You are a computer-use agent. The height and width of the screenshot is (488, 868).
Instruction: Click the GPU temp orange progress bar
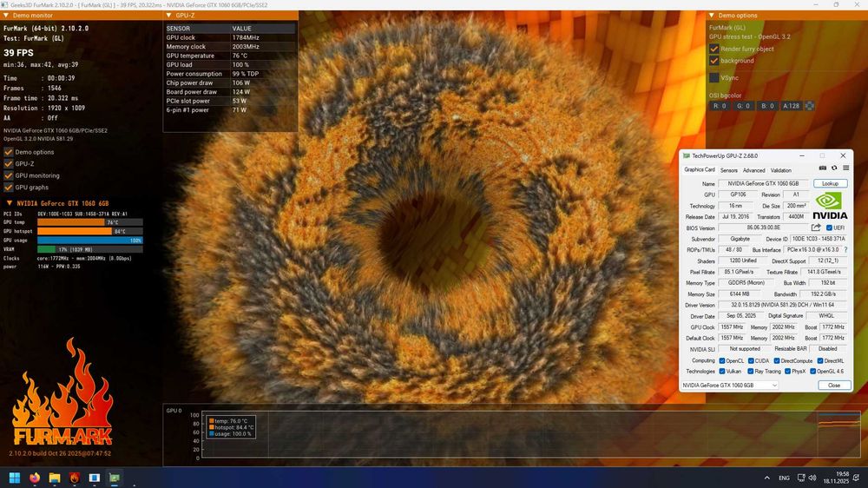[90, 222]
